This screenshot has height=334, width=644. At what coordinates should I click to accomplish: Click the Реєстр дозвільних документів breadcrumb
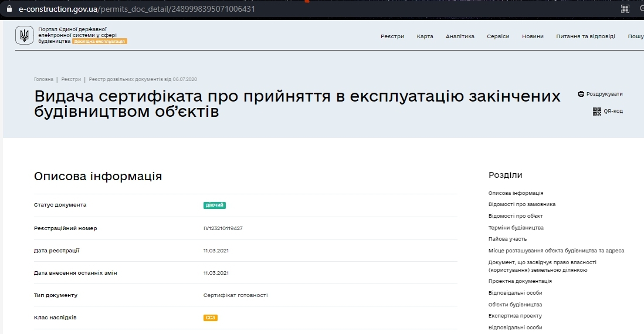pos(143,79)
